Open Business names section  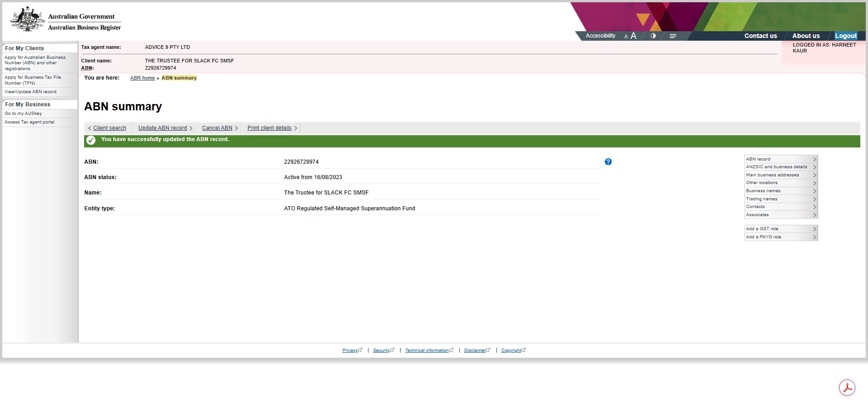781,191
